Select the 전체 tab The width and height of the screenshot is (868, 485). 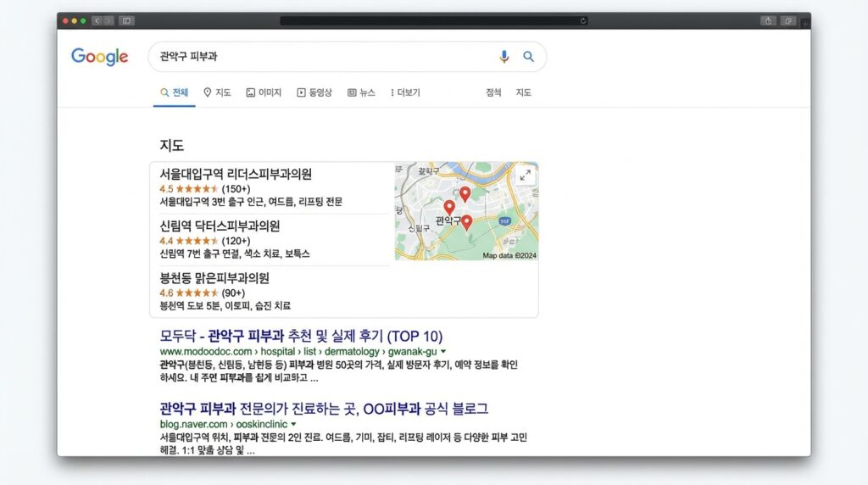point(175,92)
